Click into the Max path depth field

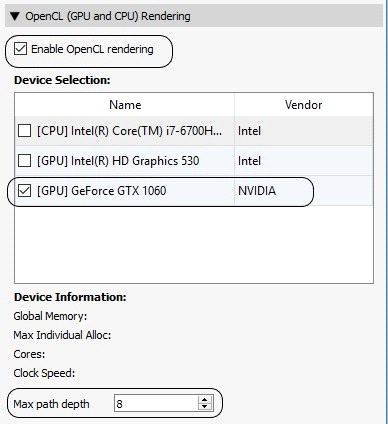(156, 403)
